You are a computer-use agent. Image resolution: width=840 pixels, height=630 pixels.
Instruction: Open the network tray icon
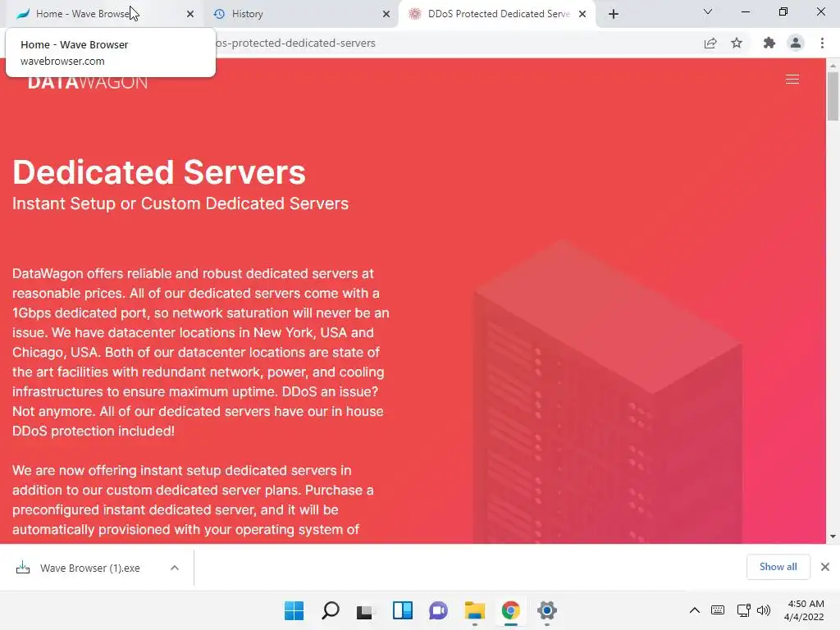click(743, 610)
